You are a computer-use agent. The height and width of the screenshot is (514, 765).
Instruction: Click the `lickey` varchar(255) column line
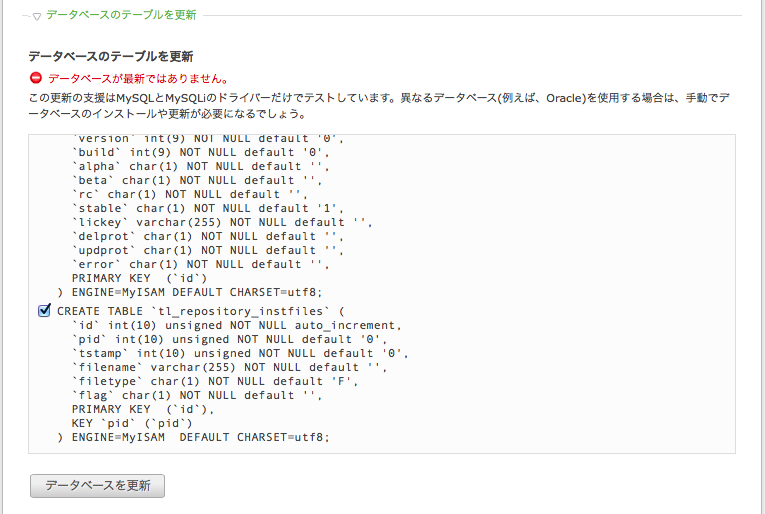(222, 222)
